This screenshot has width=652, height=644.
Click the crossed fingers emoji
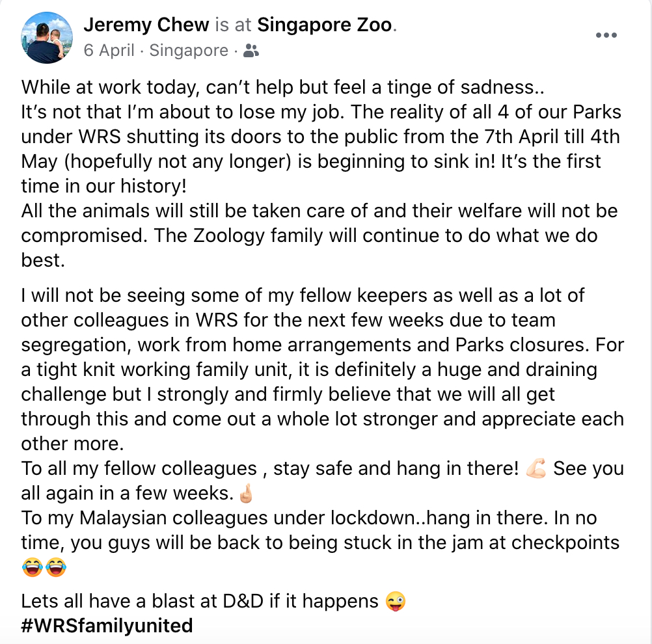coord(245,494)
